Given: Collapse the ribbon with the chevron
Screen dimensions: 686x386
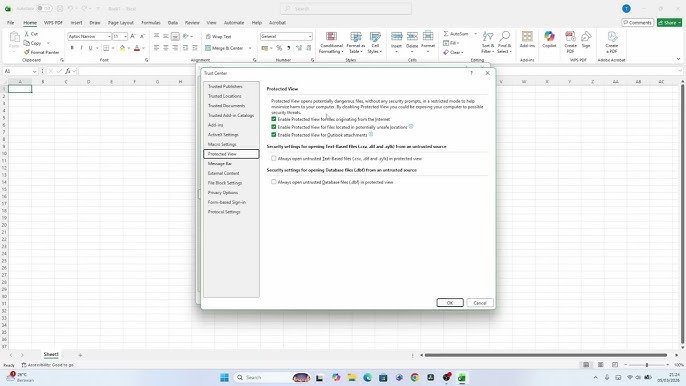Looking at the screenshot, I should 678,59.
